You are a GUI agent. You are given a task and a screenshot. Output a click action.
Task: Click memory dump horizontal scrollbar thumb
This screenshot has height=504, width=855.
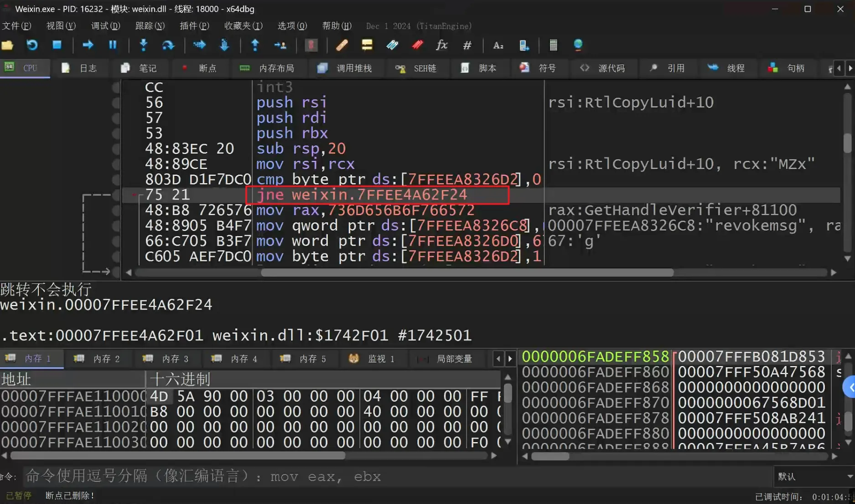178,456
